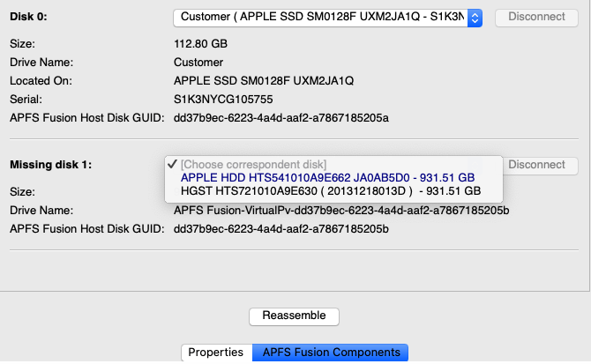Open the Disk 0 drive selection dropdown

[x=327, y=18]
